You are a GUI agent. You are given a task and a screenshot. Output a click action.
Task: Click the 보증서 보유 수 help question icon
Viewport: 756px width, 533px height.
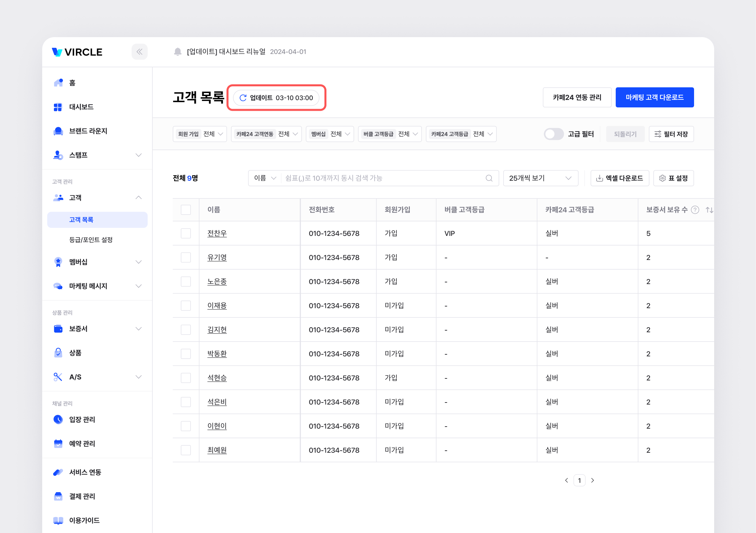695,210
